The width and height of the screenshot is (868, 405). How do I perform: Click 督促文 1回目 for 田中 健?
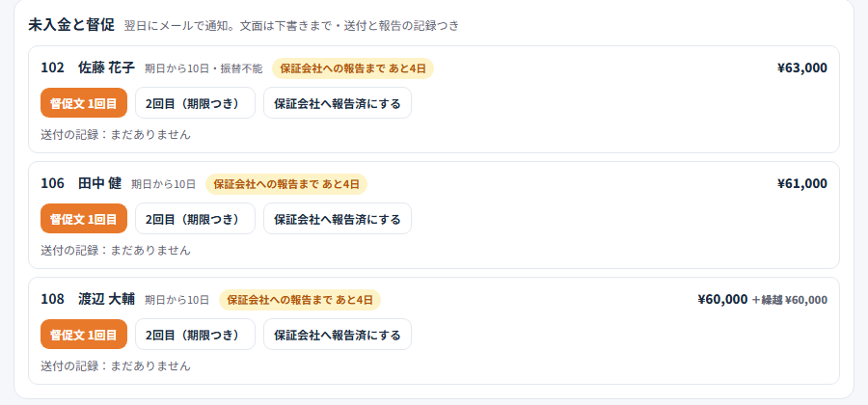pos(84,219)
